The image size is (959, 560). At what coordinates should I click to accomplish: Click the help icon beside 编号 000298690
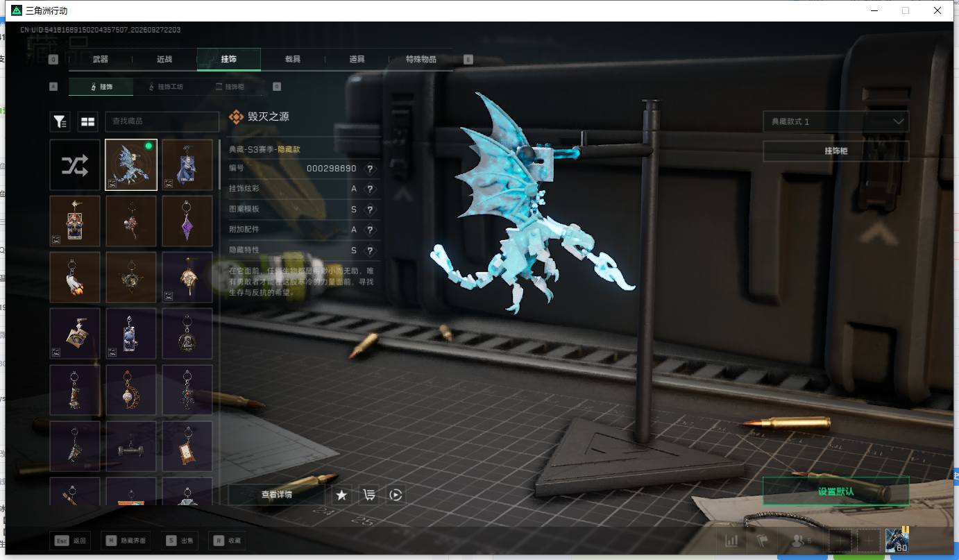(x=371, y=169)
